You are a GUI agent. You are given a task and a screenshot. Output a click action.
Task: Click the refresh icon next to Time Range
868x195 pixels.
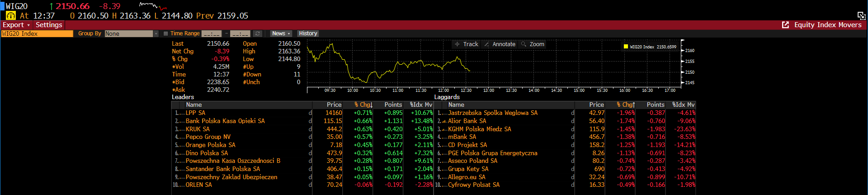(x=258, y=33)
